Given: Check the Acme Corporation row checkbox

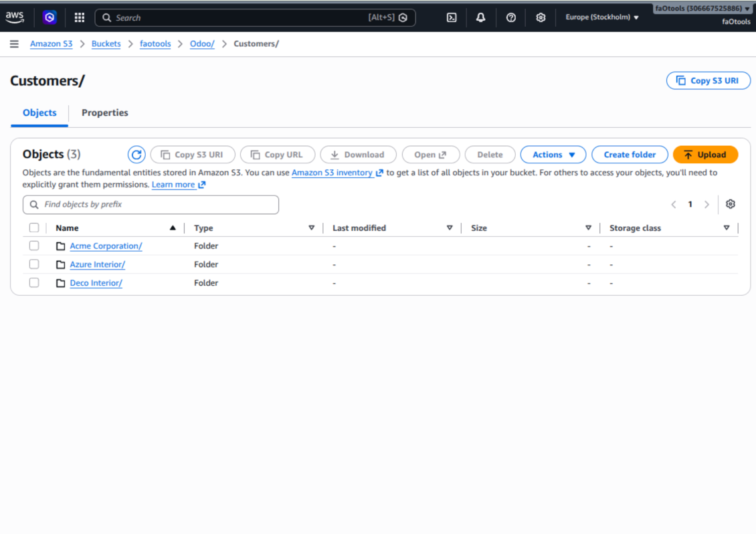Looking at the screenshot, I should coord(33,246).
